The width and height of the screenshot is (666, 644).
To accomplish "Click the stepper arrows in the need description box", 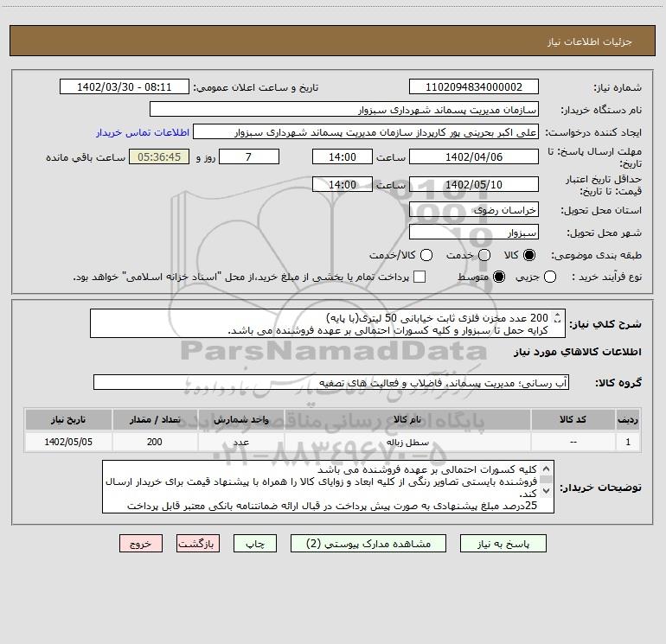I will [557, 317].
